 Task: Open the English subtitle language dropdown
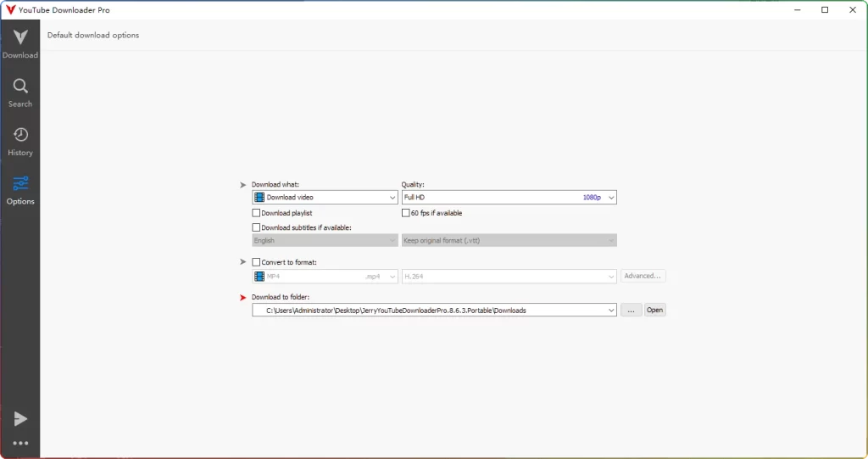pos(325,241)
